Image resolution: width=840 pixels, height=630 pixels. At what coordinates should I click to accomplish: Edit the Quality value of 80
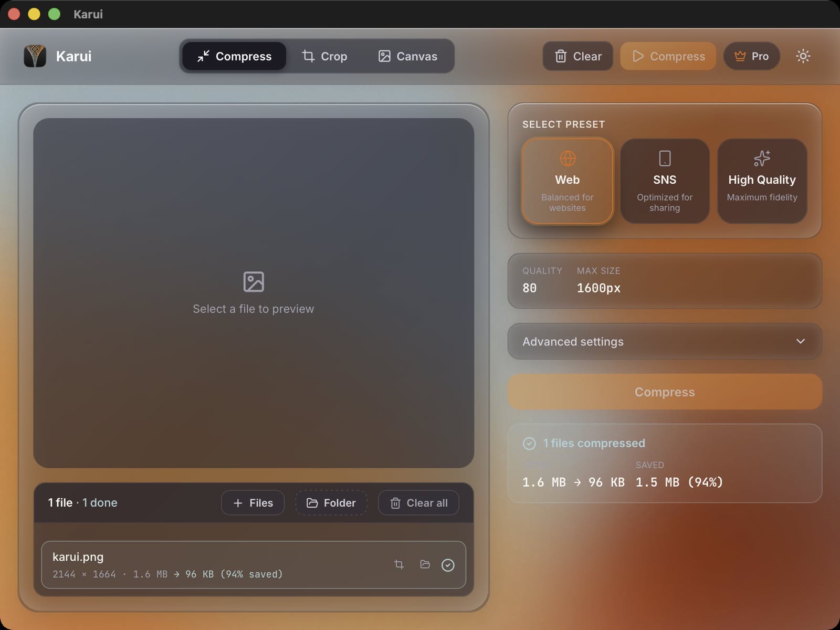(x=529, y=288)
